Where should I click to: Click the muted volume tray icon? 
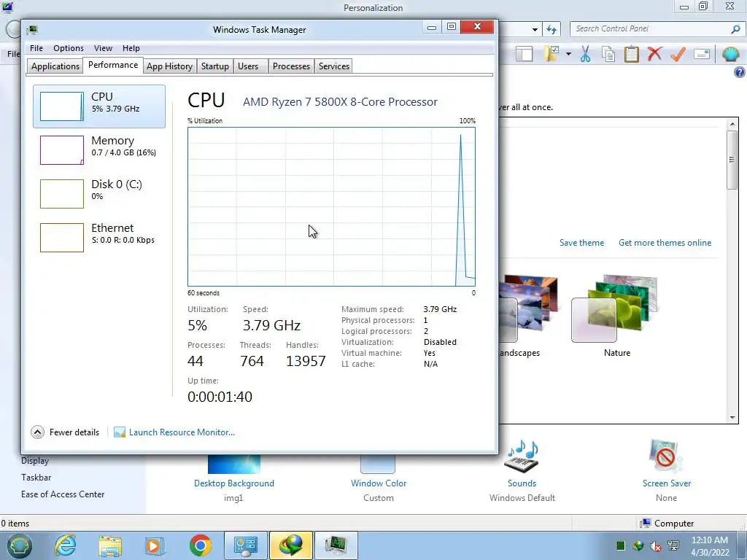(x=656, y=545)
